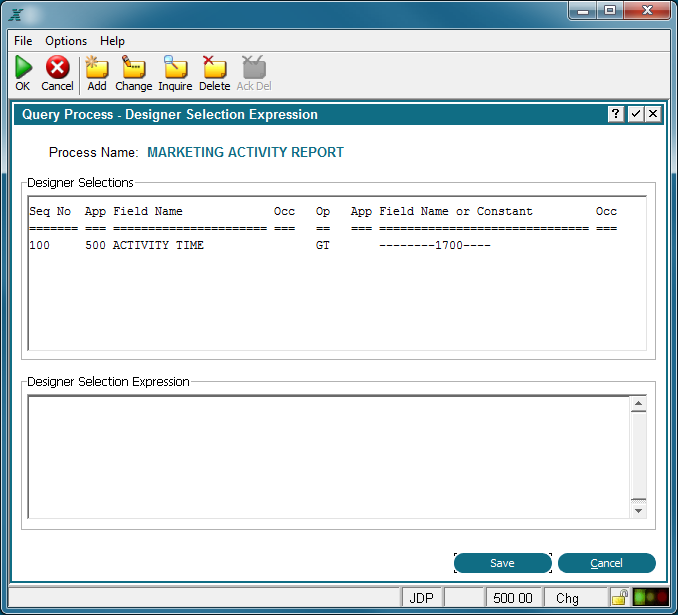Image resolution: width=678 pixels, height=615 pixels.
Task: Click the Delete record toolbar icon
Action: pos(214,67)
